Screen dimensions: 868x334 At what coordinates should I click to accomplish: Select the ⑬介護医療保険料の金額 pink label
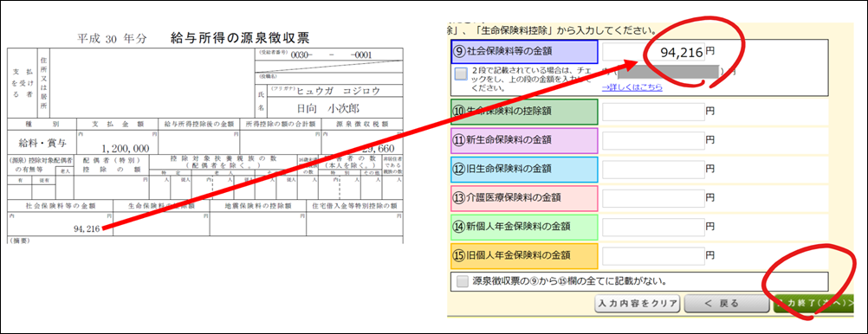pos(525,198)
